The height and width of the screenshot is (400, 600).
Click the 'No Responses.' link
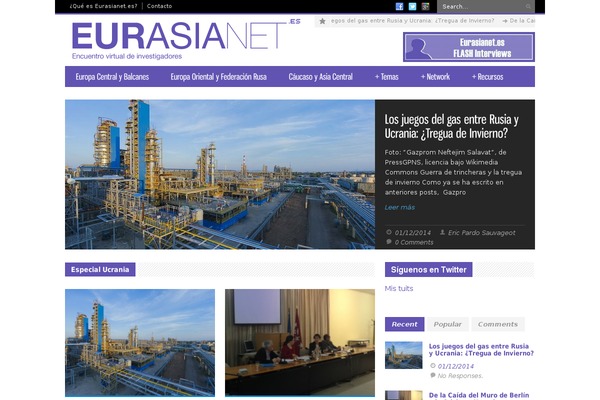(x=460, y=376)
